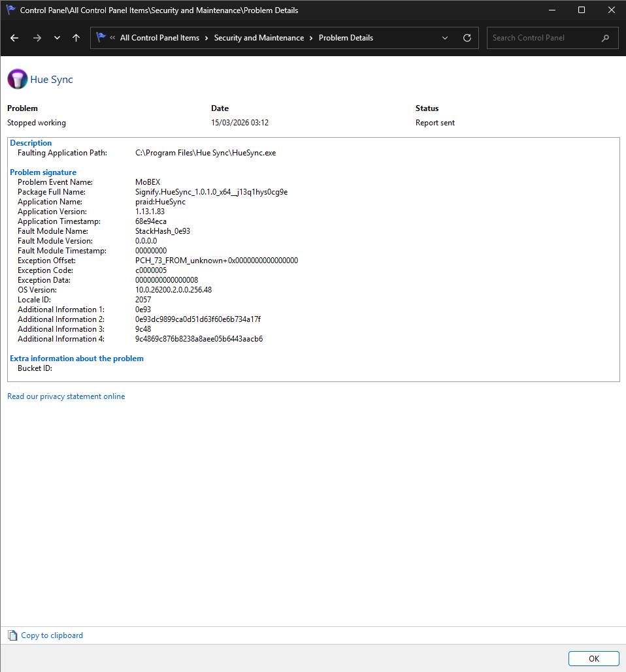Screen dimensions: 626x672
Task: Click the flag icon in address bar
Action: click(x=101, y=37)
